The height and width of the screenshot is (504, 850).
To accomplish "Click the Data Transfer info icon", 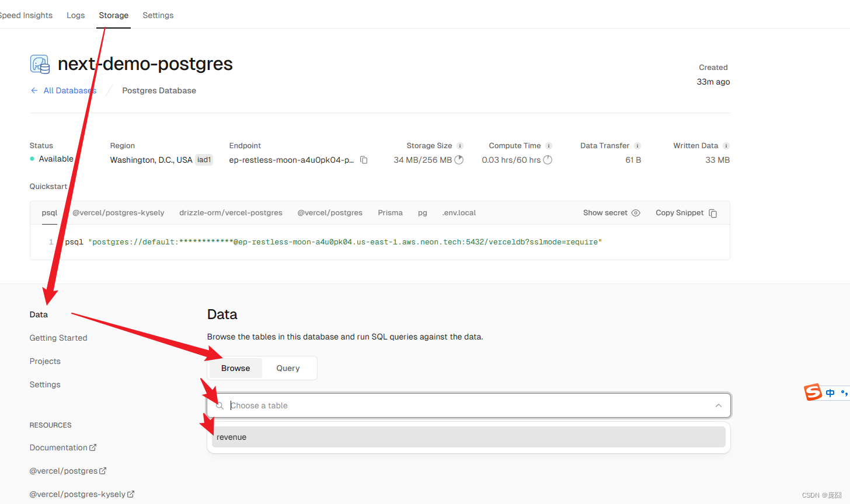I will click(637, 146).
